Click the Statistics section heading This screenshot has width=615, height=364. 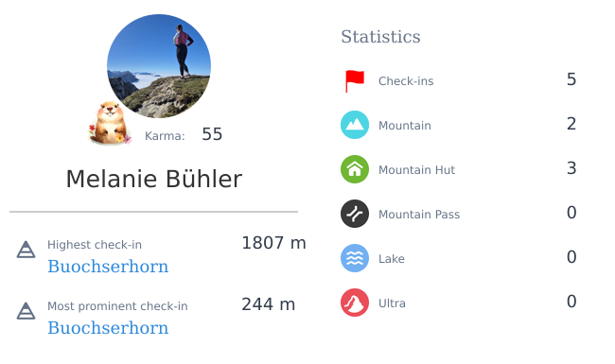pyautogui.click(x=380, y=37)
